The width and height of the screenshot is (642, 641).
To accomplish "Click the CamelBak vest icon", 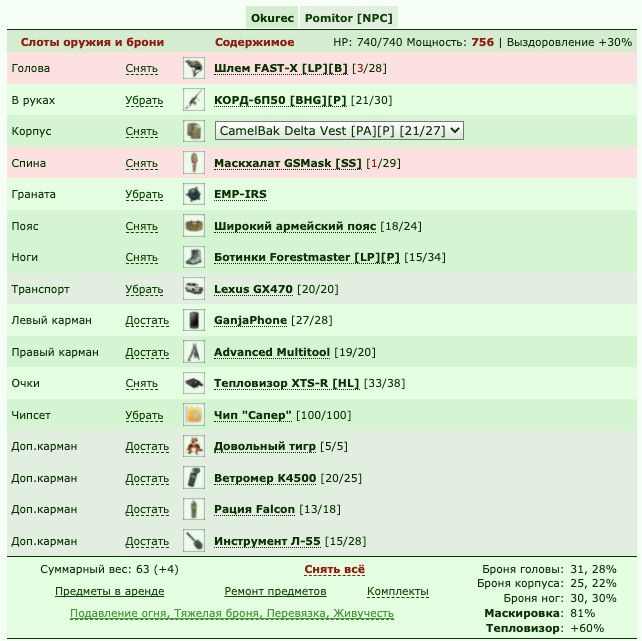I will click(194, 131).
